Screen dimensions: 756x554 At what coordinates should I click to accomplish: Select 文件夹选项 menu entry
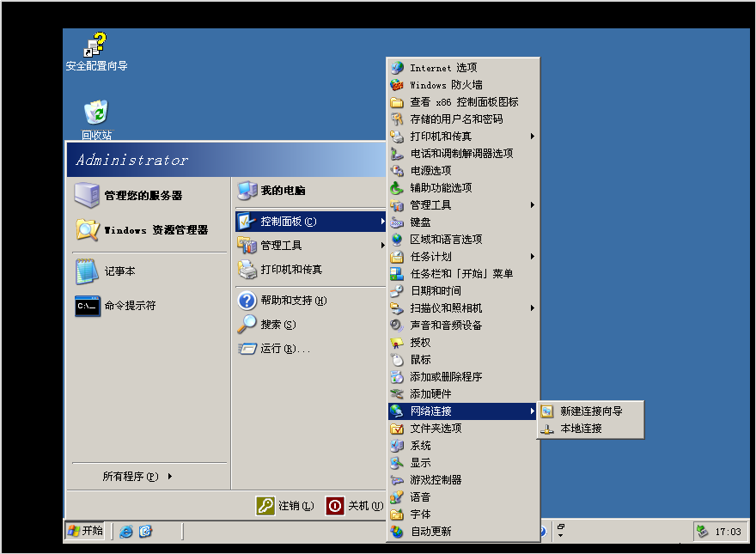(x=463, y=428)
